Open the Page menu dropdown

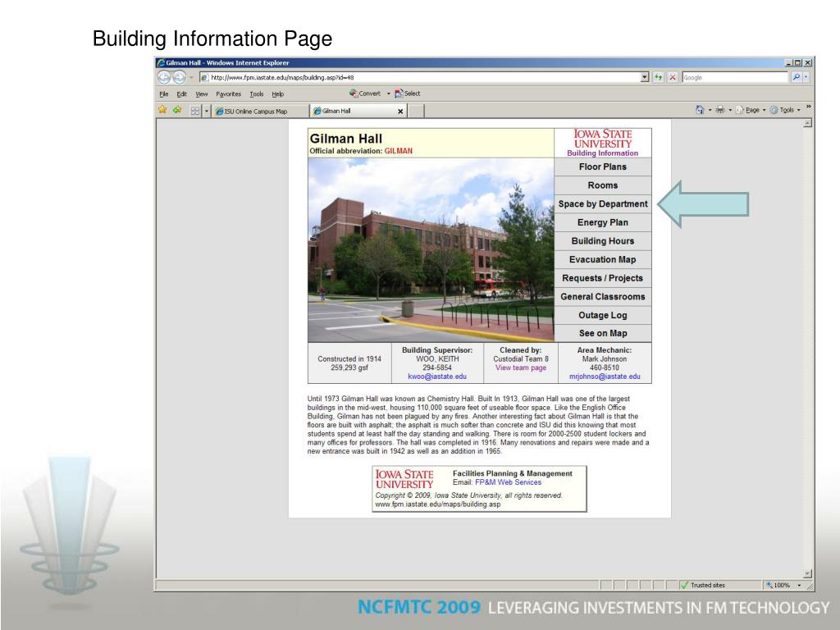pos(750,110)
